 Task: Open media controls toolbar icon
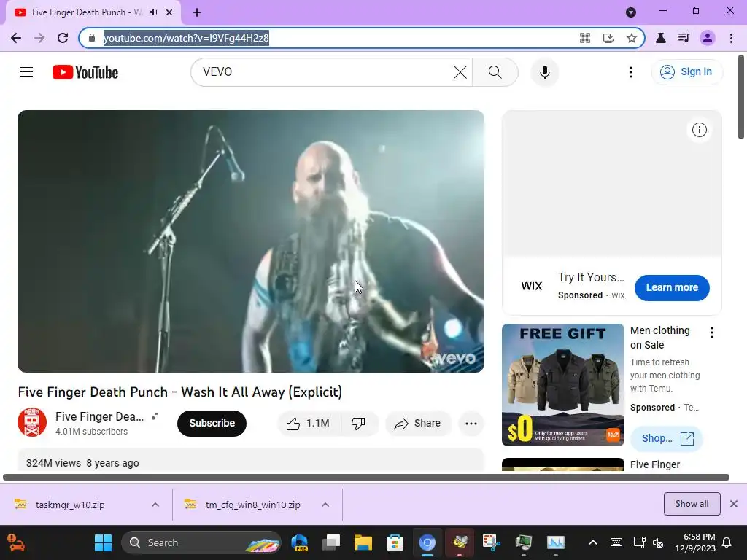pos(684,38)
